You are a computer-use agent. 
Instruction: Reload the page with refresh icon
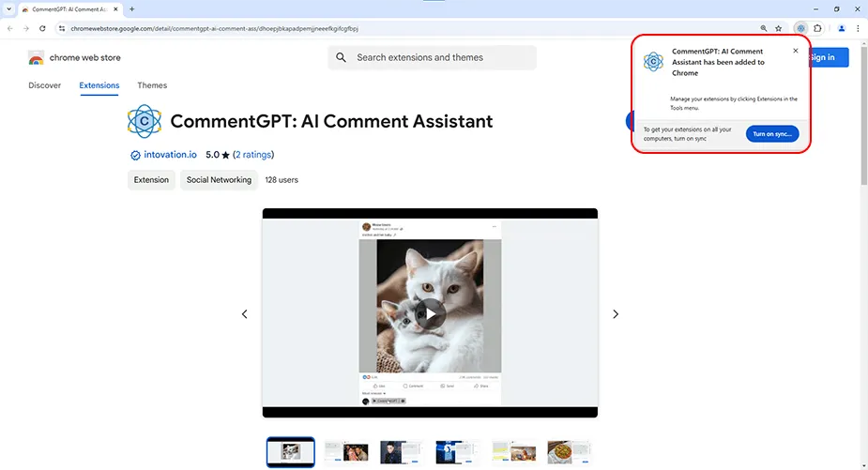click(x=42, y=28)
